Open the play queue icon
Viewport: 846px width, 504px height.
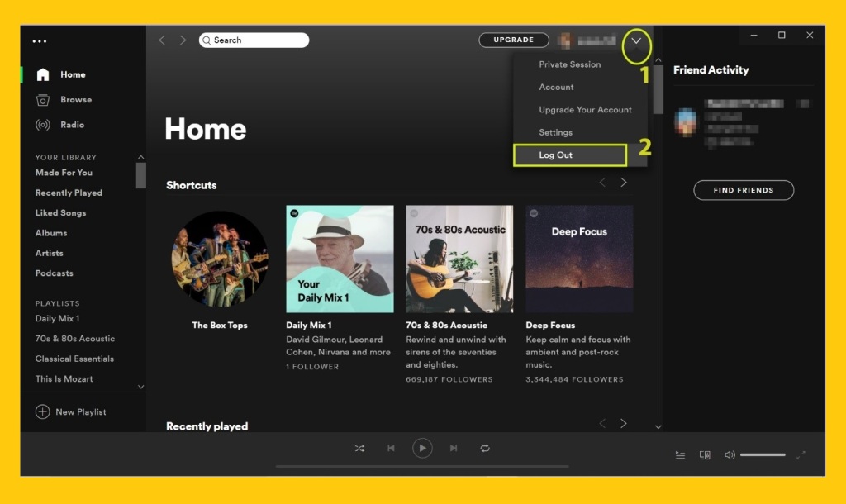coord(681,455)
